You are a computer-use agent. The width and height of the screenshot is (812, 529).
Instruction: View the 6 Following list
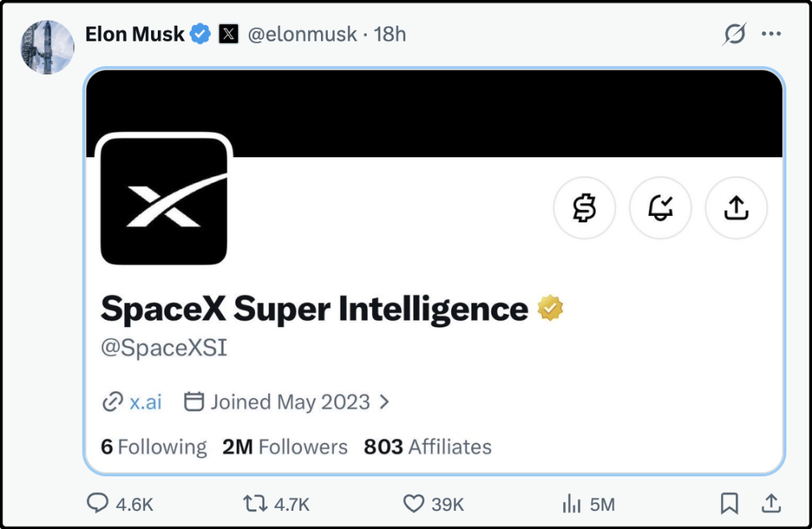(x=154, y=447)
